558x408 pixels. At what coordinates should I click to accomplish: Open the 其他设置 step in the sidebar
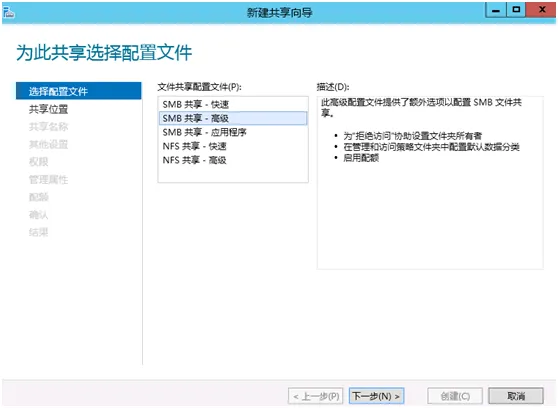pos(48,144)
